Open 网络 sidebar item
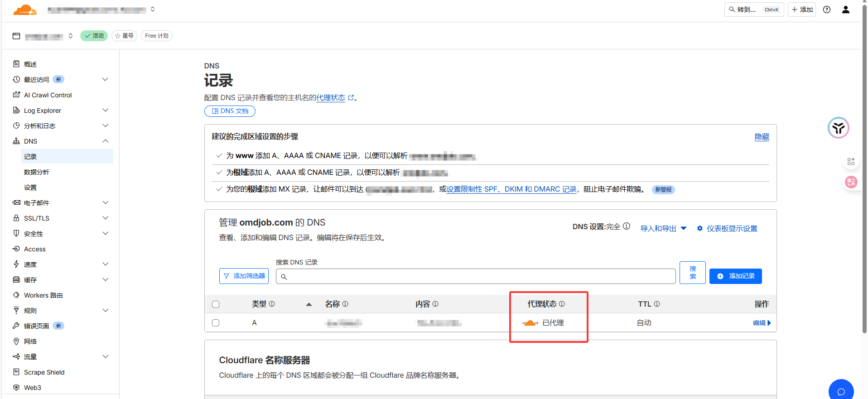 (x=30, y=341)
